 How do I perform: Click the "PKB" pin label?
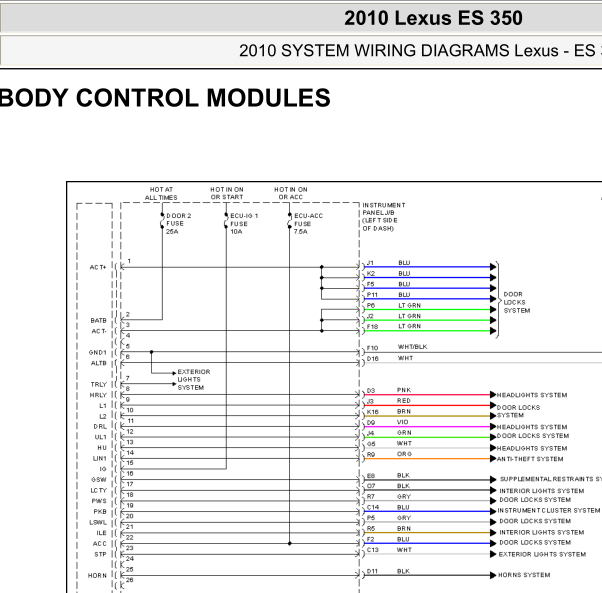click(100, 512)
